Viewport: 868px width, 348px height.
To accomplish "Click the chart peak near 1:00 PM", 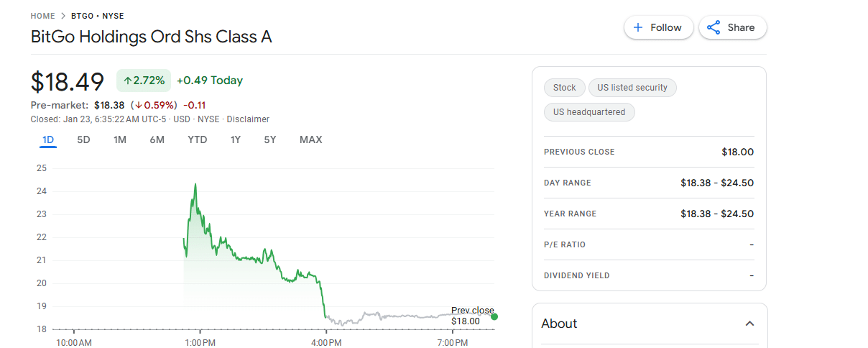I will pyautogui.click(x=195, y=184).
